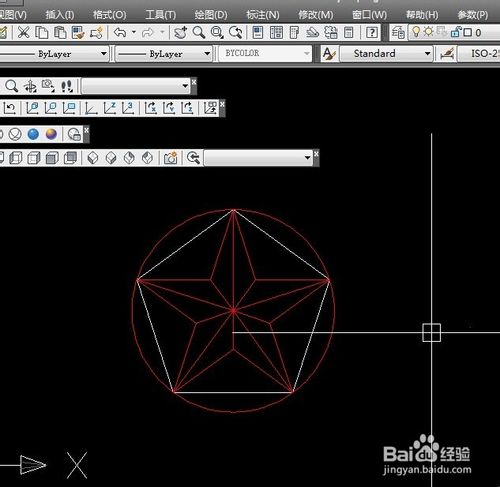Toggle the layer lock padlock icon
500x487 pixels.
[456, 32]
